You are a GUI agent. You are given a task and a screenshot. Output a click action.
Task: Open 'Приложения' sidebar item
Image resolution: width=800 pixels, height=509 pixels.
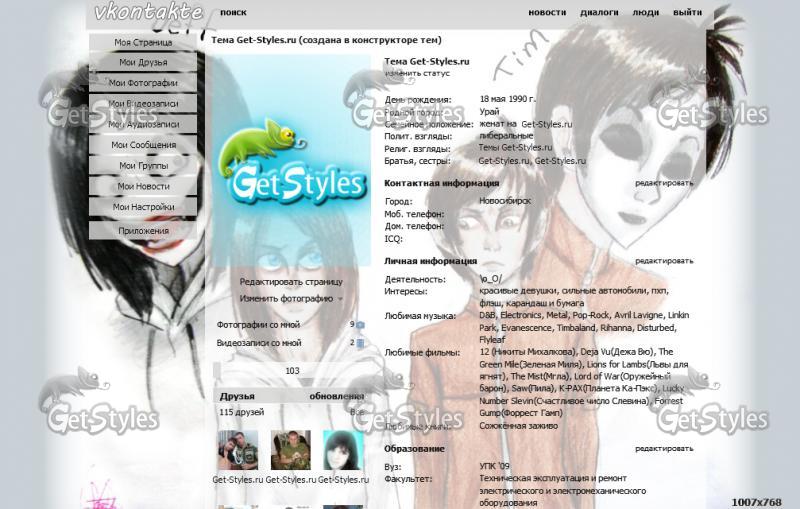click(x=143, y=231)
